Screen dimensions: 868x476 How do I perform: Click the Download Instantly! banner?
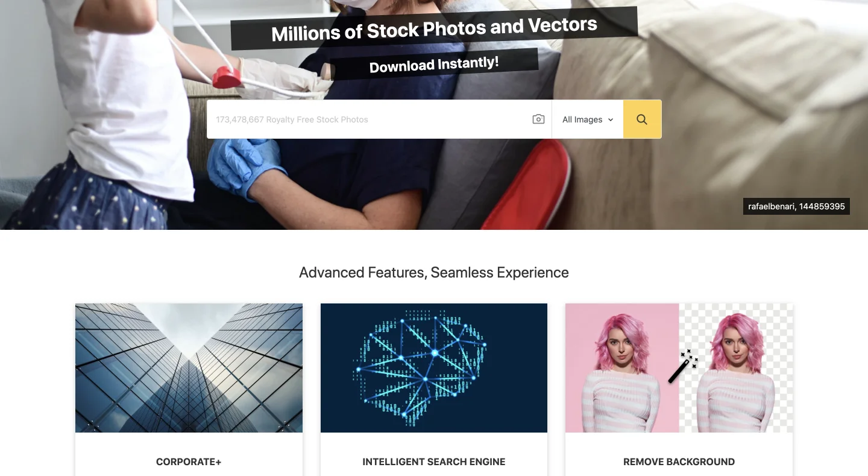434,64
